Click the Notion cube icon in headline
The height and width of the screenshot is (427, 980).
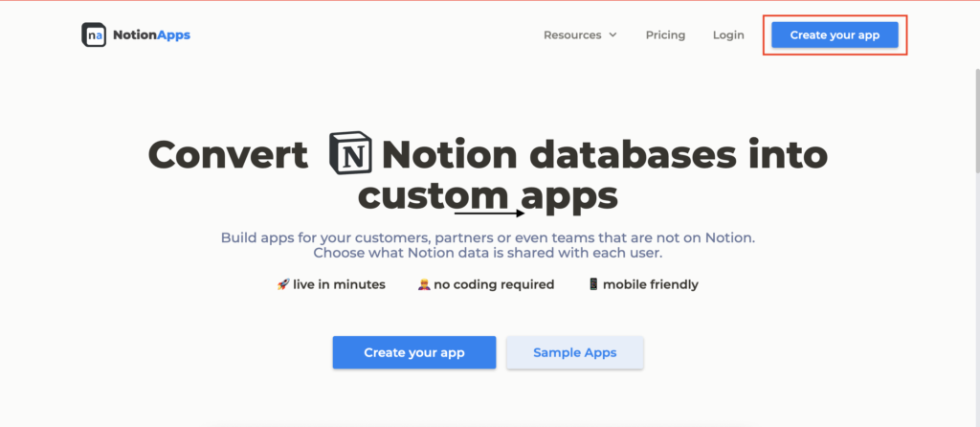coord(349,152)
